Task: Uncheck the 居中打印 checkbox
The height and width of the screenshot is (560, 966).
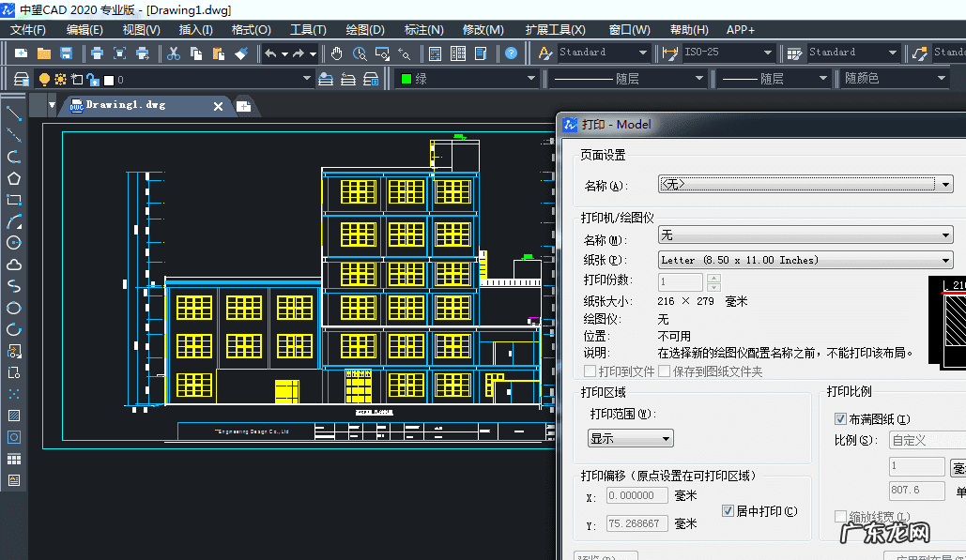Action: coord(728,511)
